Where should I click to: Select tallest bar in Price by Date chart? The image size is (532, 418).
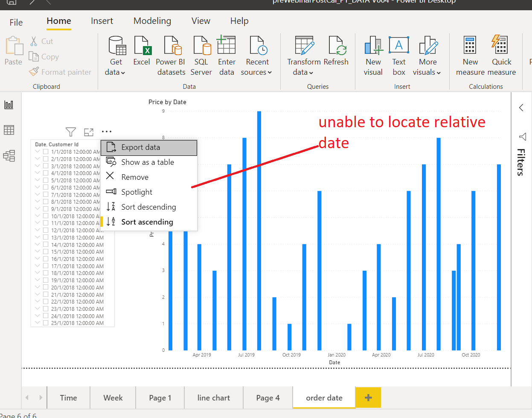click(x=259, y=231)
